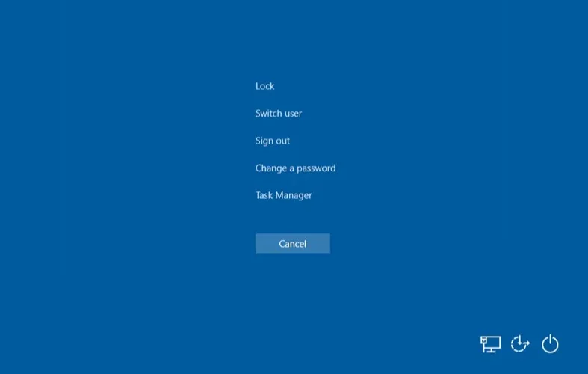Choose Switch user
588x374 pixels.
(x=279, y=114)
